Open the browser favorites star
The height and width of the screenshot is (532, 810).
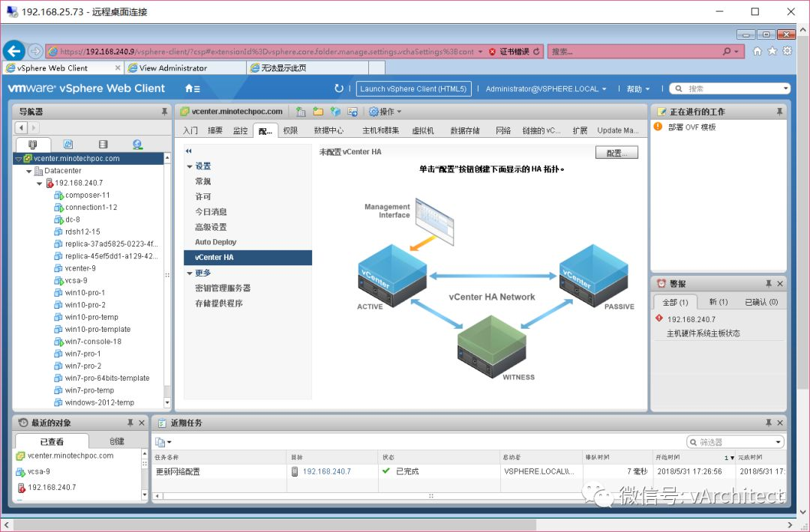click(772, 51)
